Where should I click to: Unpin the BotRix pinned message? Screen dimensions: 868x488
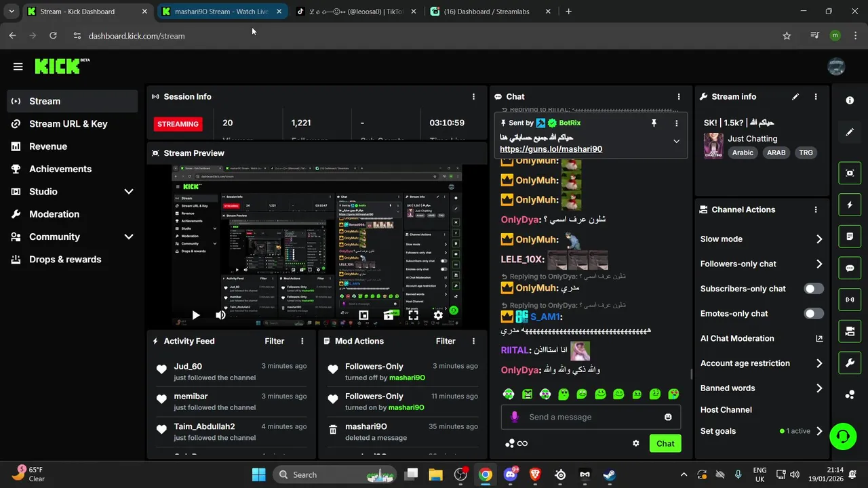pyautogui.click(x=654, y=123)
